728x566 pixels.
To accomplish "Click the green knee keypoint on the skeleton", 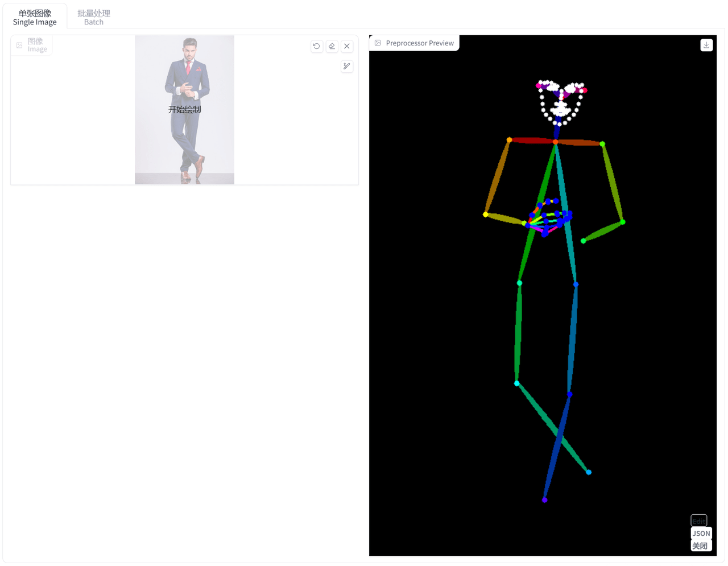I will (x=519, y=283).
